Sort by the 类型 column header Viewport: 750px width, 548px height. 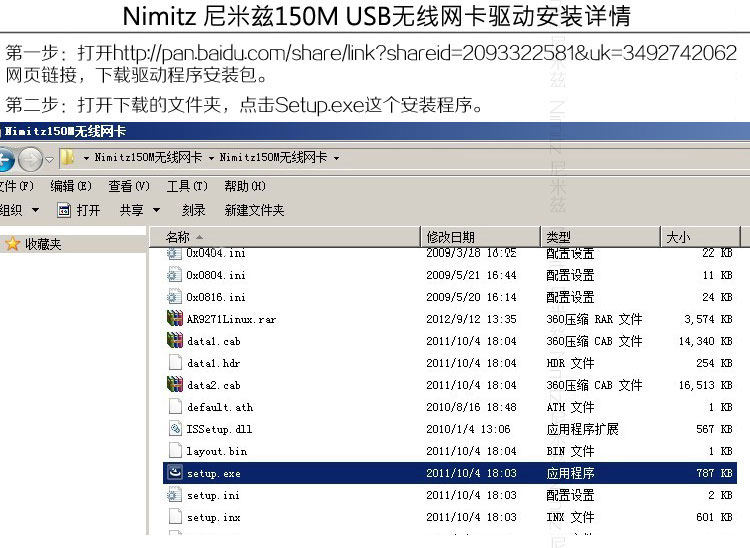point(600,237)
